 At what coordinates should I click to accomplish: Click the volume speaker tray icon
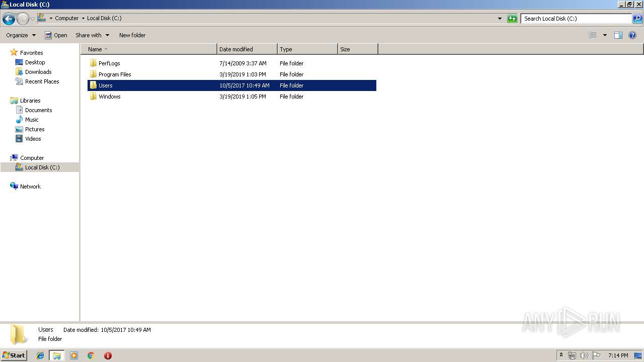click(x=584, y=355)
